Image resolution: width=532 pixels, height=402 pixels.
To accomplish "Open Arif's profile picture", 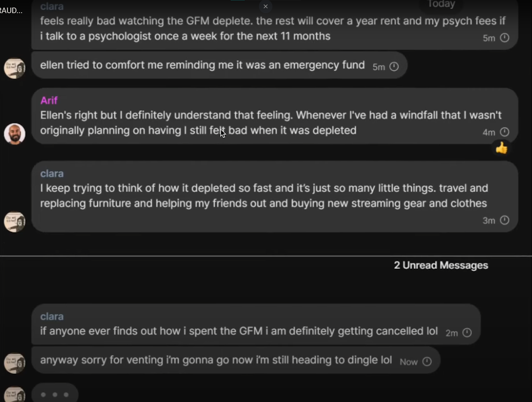I will 15,134.
